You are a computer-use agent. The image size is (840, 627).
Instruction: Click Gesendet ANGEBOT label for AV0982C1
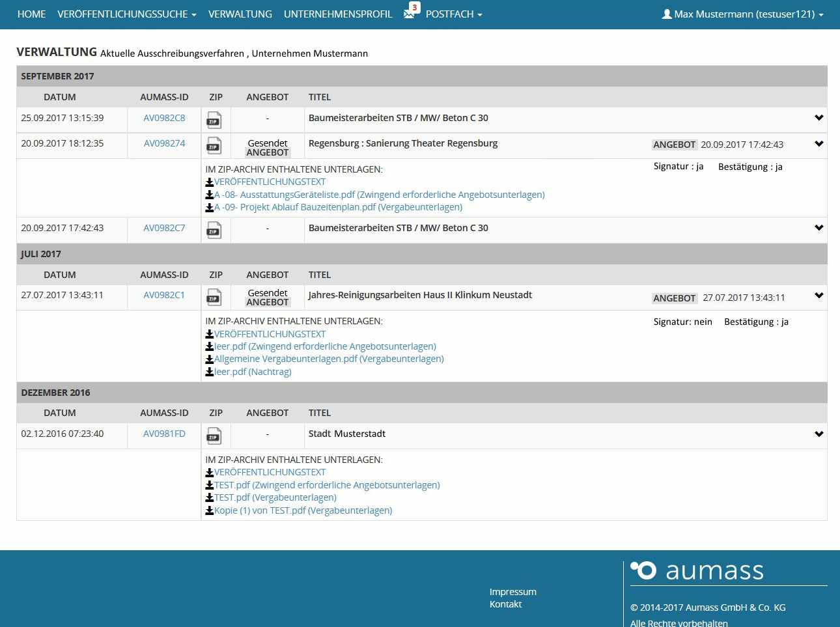[x=268, y=298]
